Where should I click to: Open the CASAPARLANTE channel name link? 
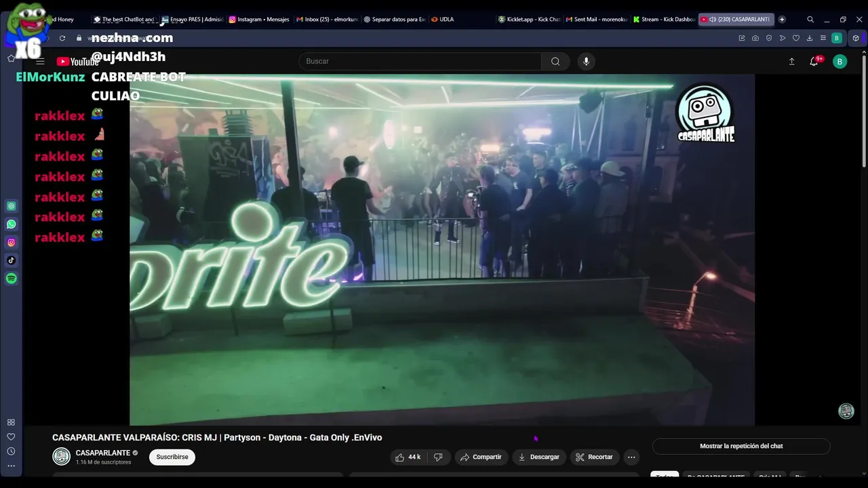click(x=103, y=453)
